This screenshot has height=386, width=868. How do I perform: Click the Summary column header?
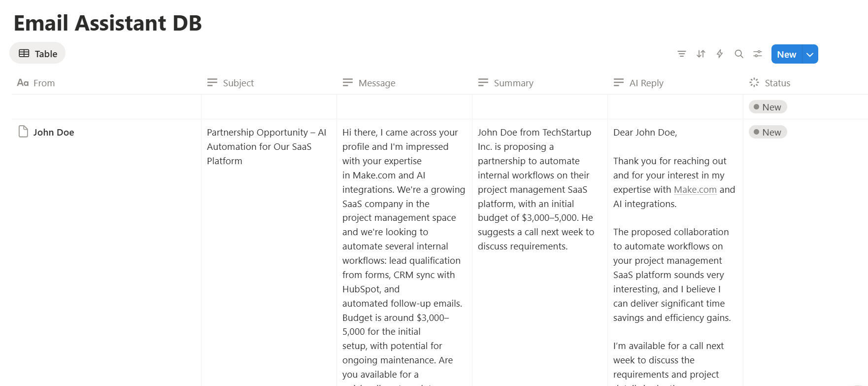513,83
